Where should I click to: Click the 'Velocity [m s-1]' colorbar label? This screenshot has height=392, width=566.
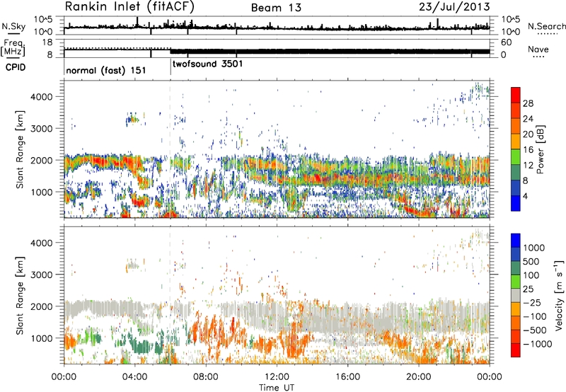point(559,295)
